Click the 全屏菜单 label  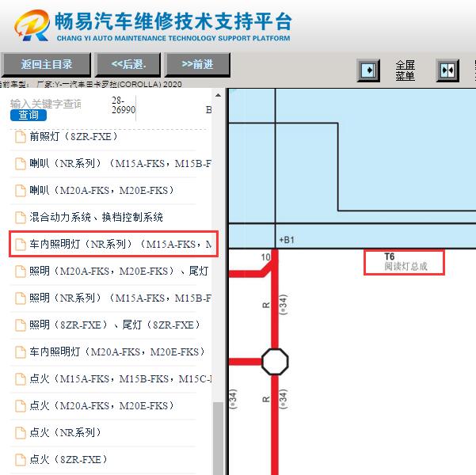point(405,70)
